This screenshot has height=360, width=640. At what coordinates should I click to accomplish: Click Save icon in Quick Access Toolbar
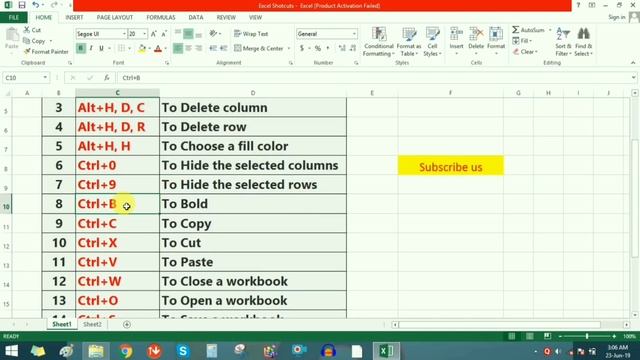click(22, 5)
